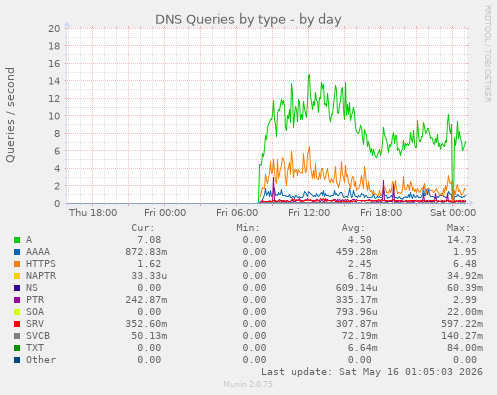Click the navy Other legend swatch
The width and height of the screenshot is (497, 395).
pos(17,360)
